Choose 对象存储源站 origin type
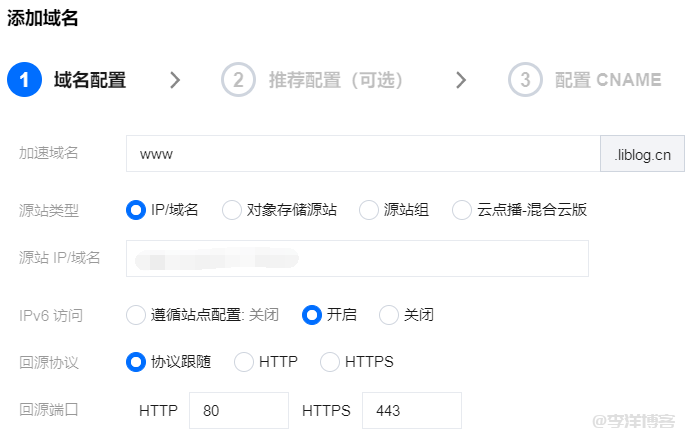Screen dimensions: 696x448 click(x=232, y=210)
